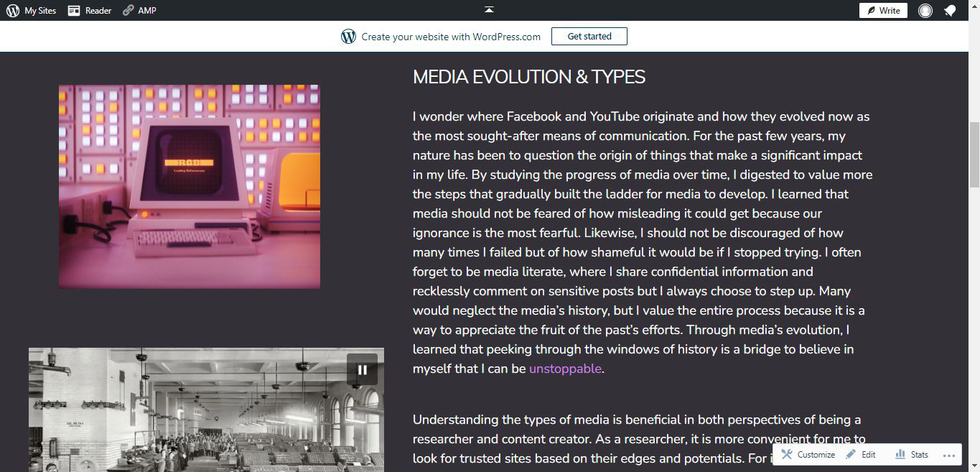Open the Reader section

click(x=90, y=11)
